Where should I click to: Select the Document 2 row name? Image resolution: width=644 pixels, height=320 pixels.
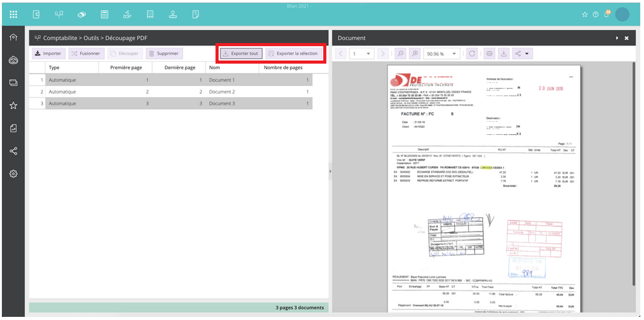[x=222, y=92]
